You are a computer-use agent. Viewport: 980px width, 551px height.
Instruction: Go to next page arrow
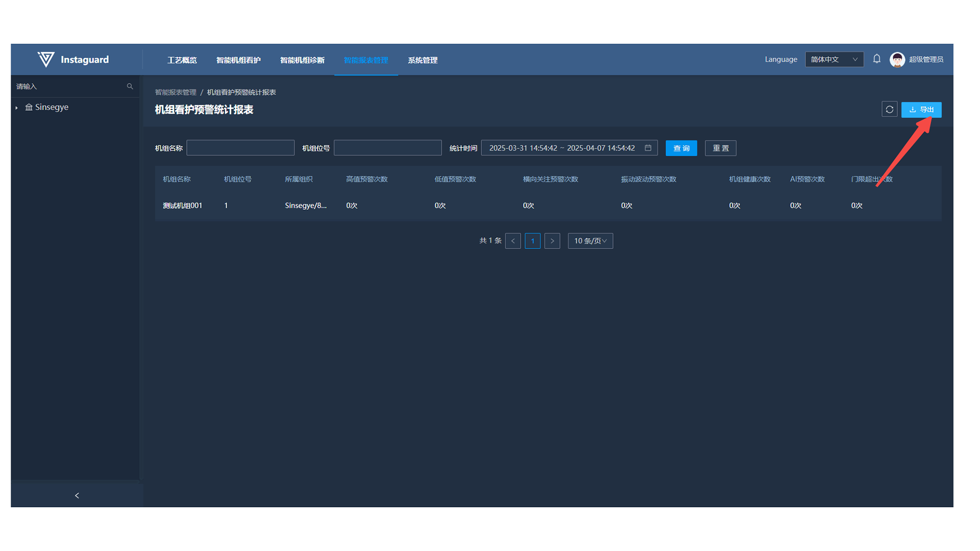pos(552,241)
